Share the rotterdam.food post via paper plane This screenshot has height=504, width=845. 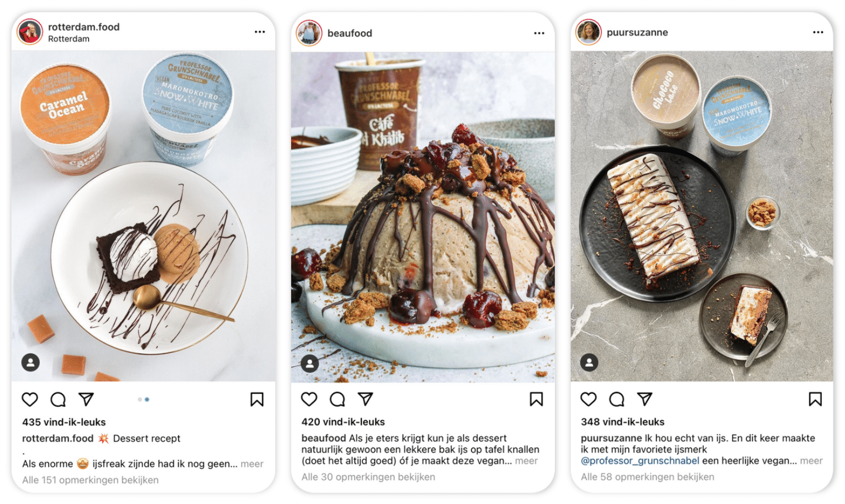[86, 399]
